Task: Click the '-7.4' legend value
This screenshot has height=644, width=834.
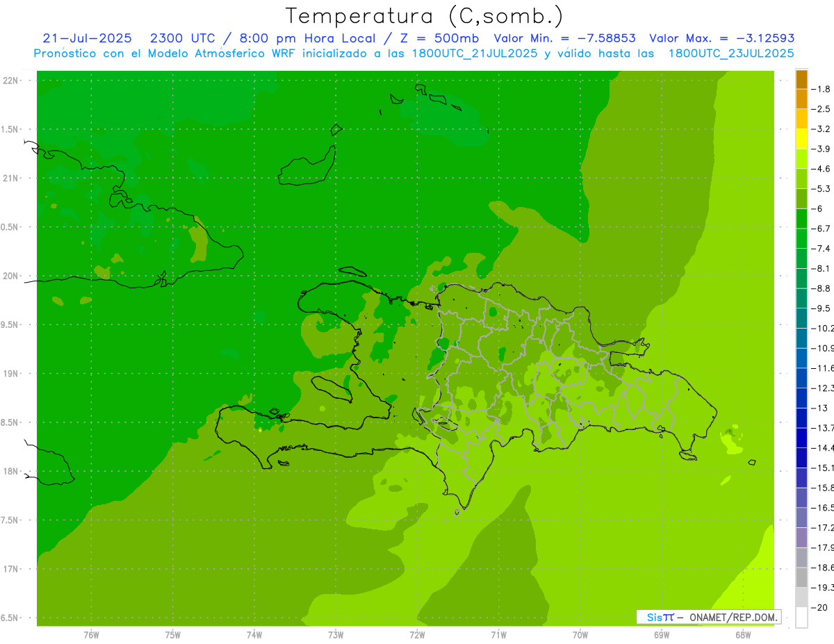Action: [x=821, y=249]
